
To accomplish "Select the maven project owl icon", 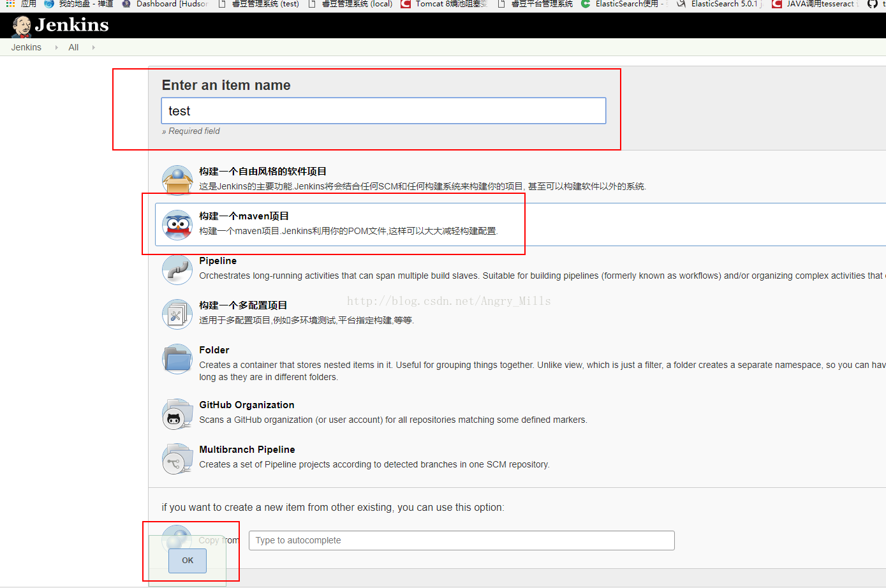I will pos(177,224).
